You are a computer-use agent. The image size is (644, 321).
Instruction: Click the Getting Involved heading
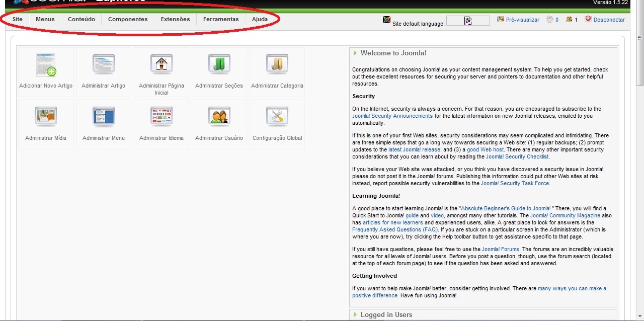[374, 276]
